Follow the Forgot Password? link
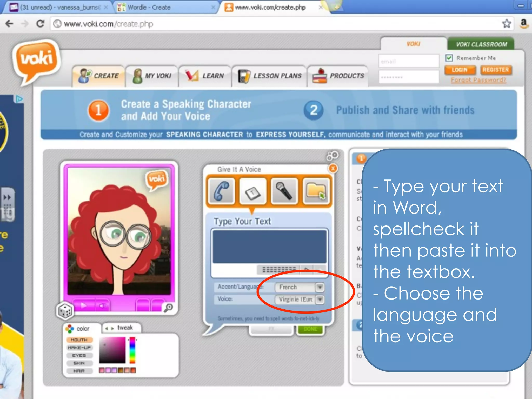The image size is (532, 399). click(x=478, y=80)
